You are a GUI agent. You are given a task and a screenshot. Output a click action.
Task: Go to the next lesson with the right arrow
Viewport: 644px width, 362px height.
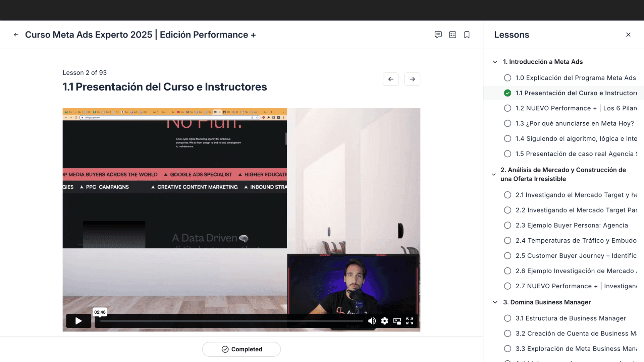click(412, 79)
